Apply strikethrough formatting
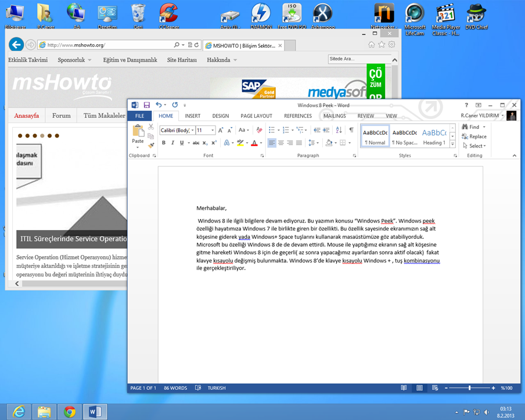The height and width of the screenshot is (420, 525). (196, 143)
